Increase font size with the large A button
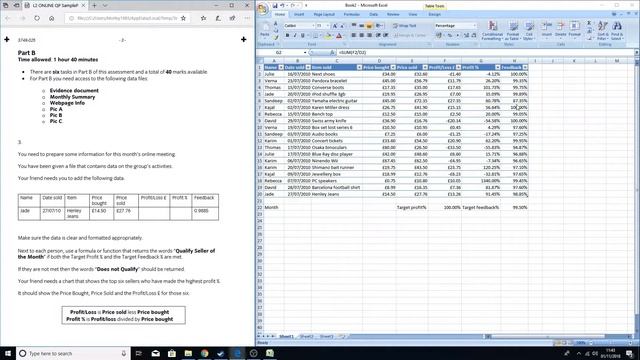640x360 pixels. click(x=335, y=26)
